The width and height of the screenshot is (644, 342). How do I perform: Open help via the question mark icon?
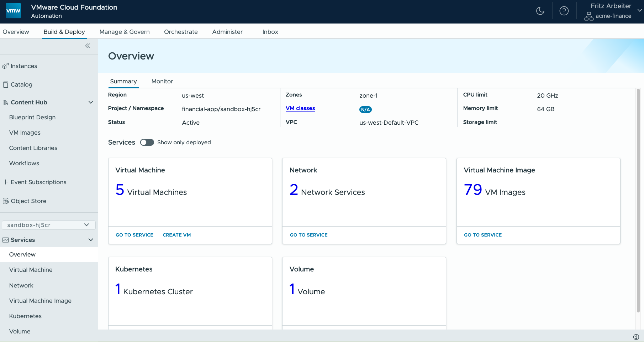pyautogui.click(x=564, y=11)
